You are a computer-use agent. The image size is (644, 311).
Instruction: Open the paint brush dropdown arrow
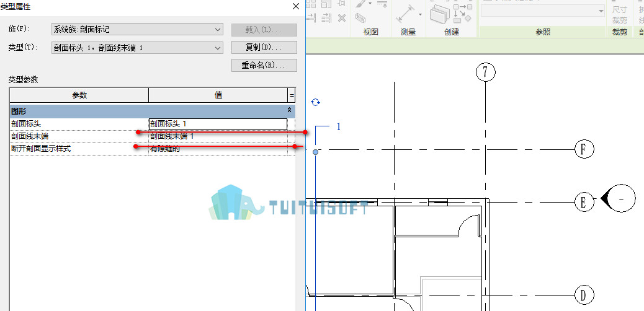370,4
